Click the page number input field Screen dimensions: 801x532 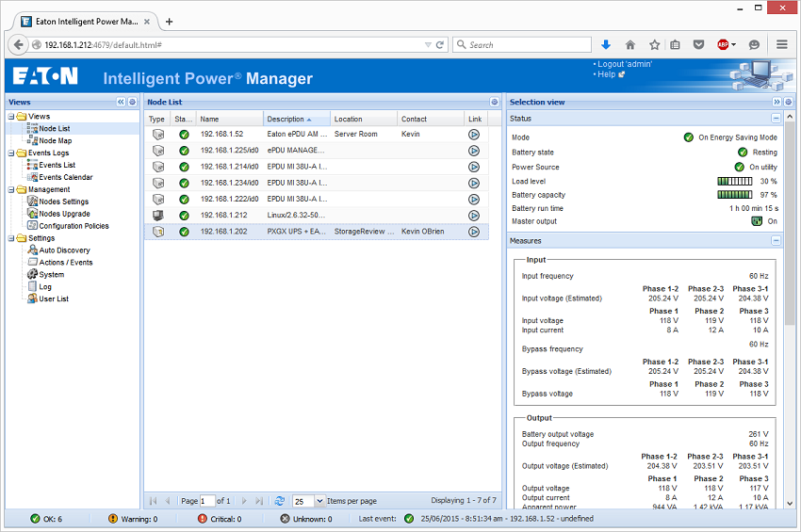pos(207,501)
